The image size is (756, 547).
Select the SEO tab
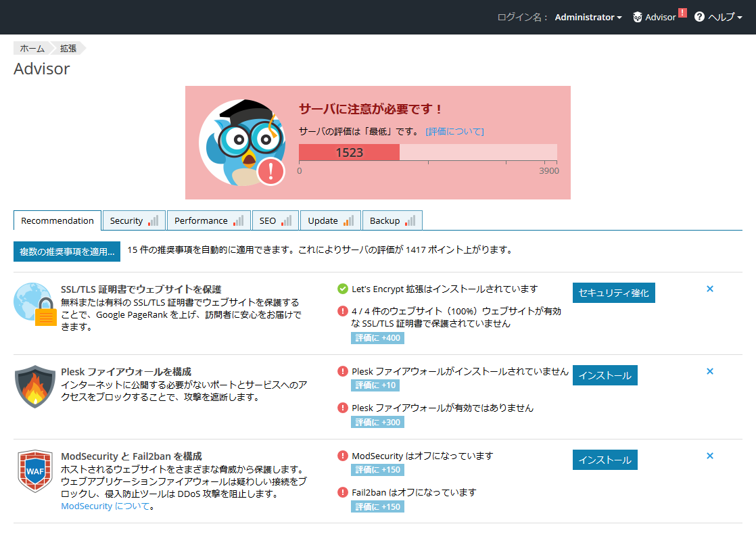tap(275, 220)
